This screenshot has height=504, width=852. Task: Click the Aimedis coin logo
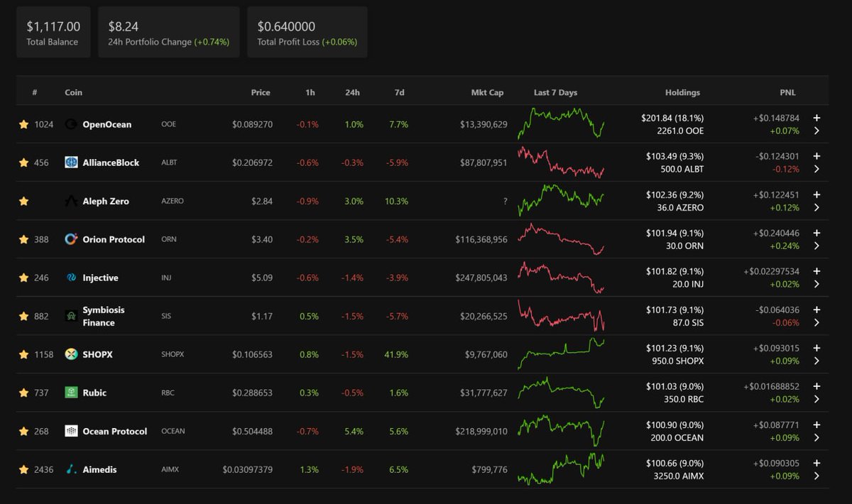71,469
